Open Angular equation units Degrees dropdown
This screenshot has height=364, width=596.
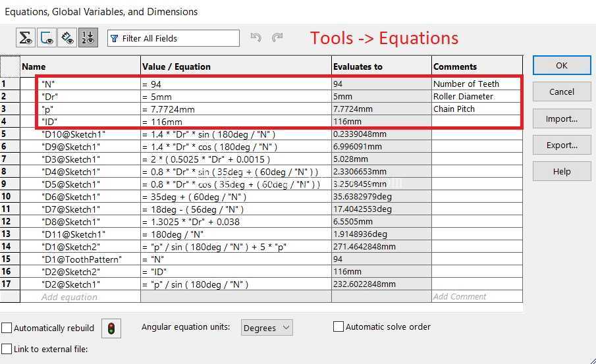(x=267, y=328)
